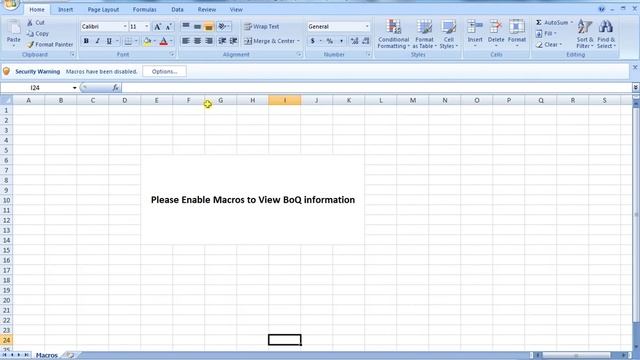The height and width of the screenshot is (360, 640).
Task: Open the Find & Select menu
Action: pyautogui.click(x=606, y=34)
